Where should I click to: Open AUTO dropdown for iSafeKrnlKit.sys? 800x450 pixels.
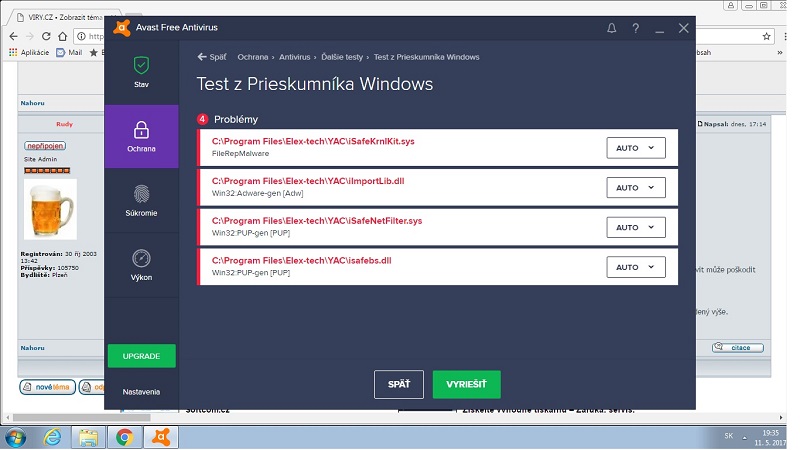tap(635, 148)
